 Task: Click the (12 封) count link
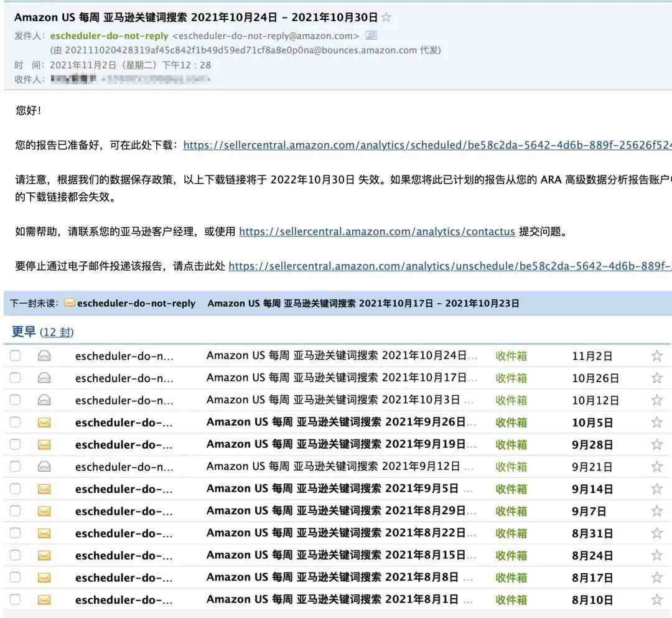(x=57, y=332)
